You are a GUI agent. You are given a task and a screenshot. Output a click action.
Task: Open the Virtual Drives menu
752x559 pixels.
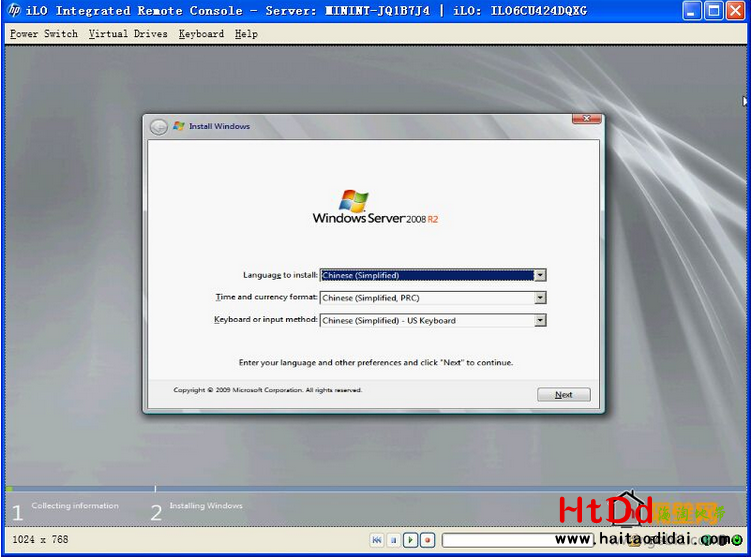(x=128, y=34)
